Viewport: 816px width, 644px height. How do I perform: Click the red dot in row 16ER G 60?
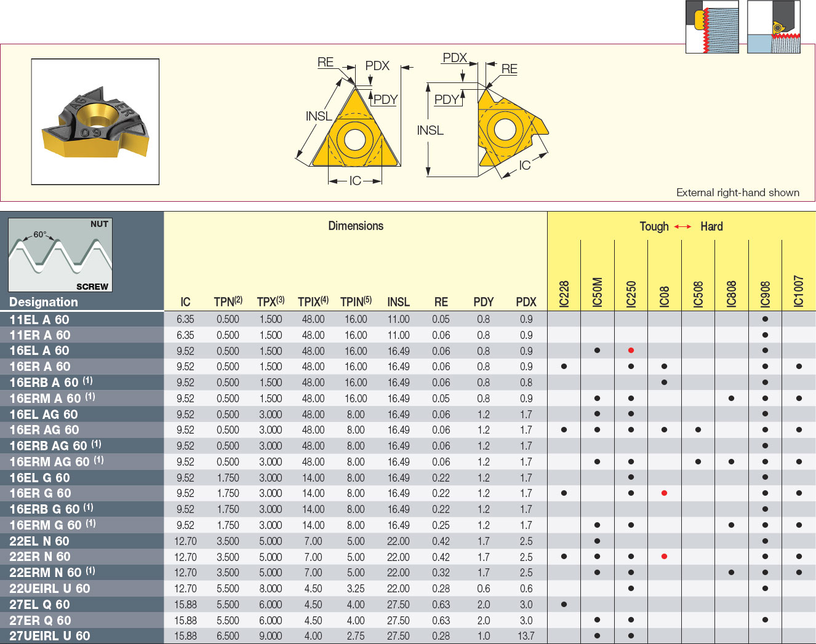[664, 493]
